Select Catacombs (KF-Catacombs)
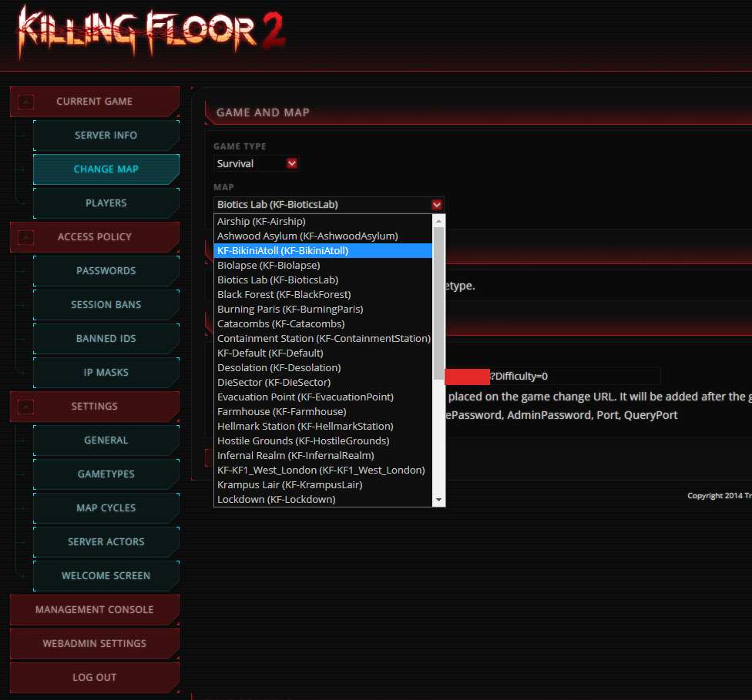Image resolution: width=752 pixels, height=700 pixels. (x=323, y=324)
